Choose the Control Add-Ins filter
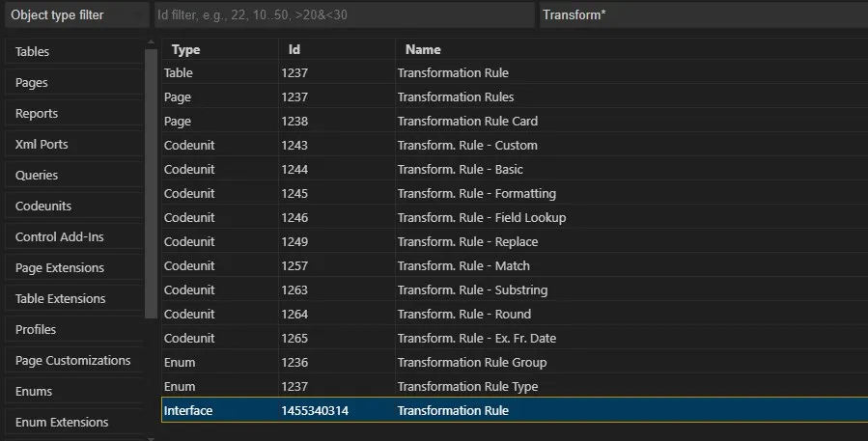This screenshot has height=441, width=868. coord(74,236)
